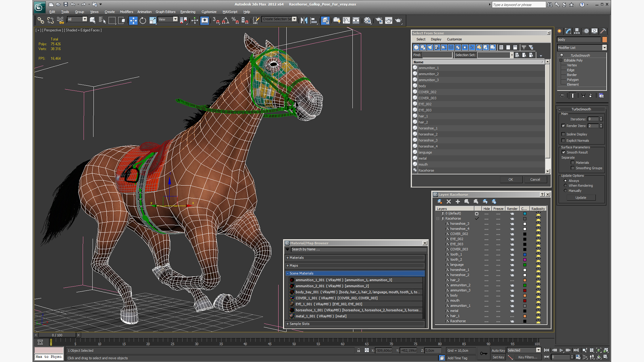Image resolution: width=644 pixels, height=362 pixels.
Task: Delete layer with X icon in Layer dialog
Action: point(449,201)
